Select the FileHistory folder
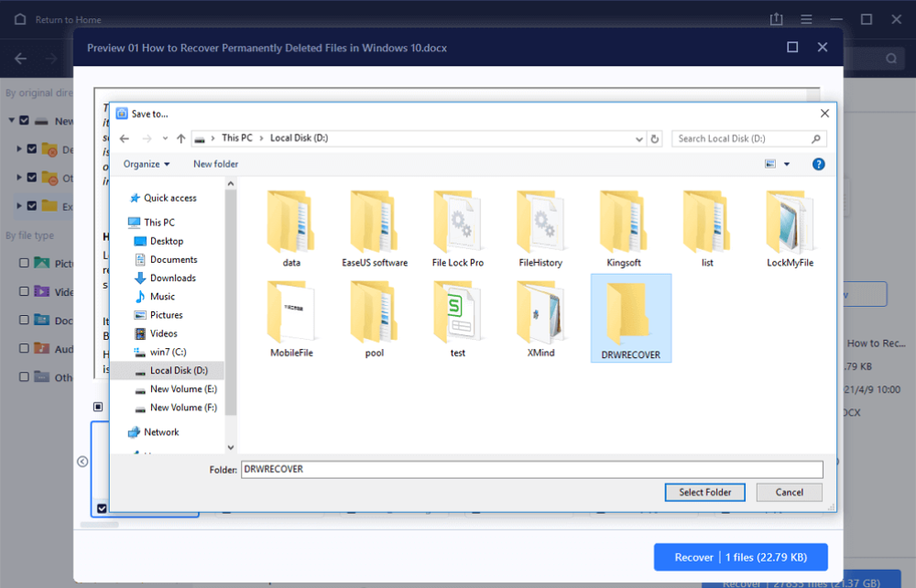916x588 pixels. [x=540, y=229]
